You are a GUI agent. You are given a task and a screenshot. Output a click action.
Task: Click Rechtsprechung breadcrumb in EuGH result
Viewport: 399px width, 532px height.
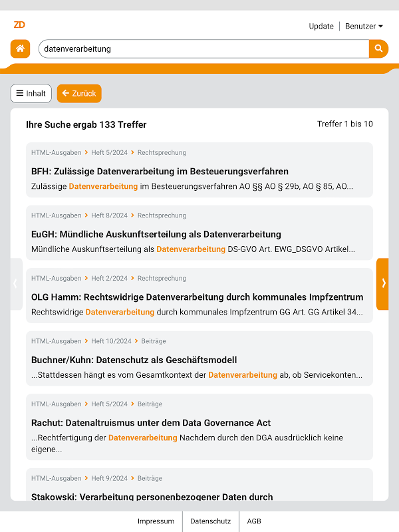pos(162,215)
